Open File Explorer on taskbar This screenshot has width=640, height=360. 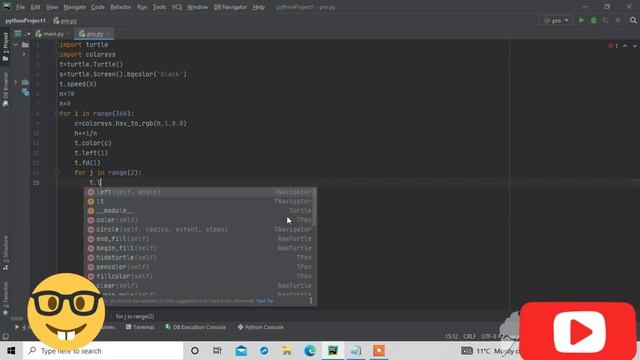pos(287,351)
